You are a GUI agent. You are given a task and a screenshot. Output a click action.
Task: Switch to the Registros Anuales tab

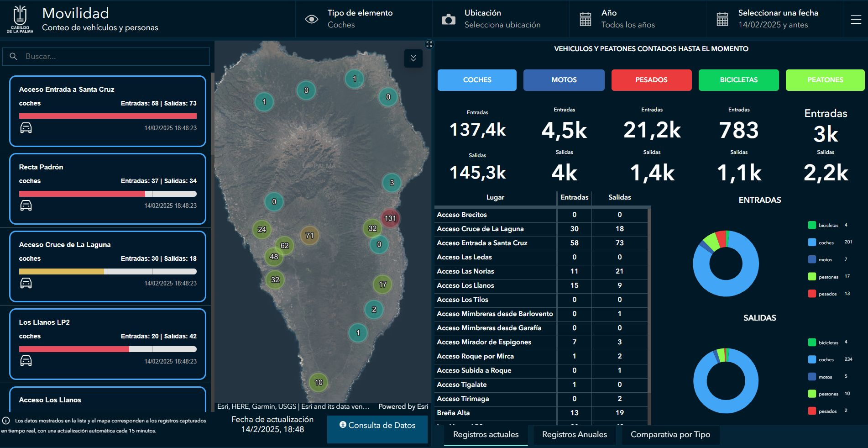[574, 434]
